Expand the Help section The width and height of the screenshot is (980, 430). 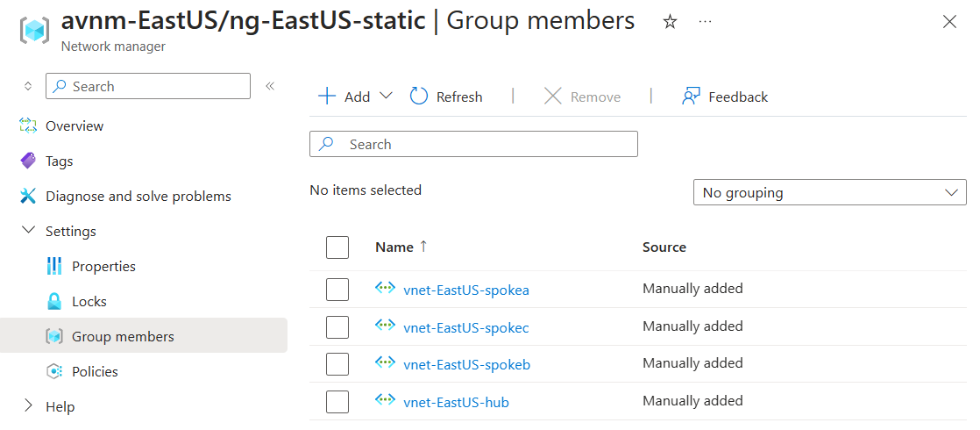point(28,406)
